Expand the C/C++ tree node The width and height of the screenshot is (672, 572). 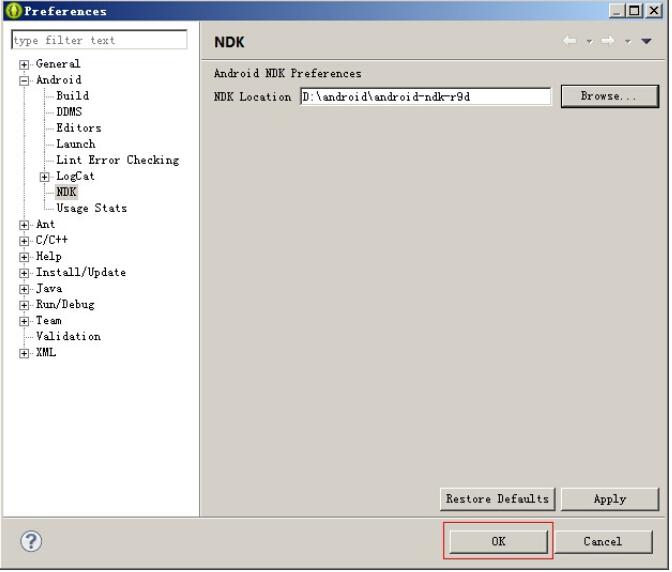click(x=24, y=241)
